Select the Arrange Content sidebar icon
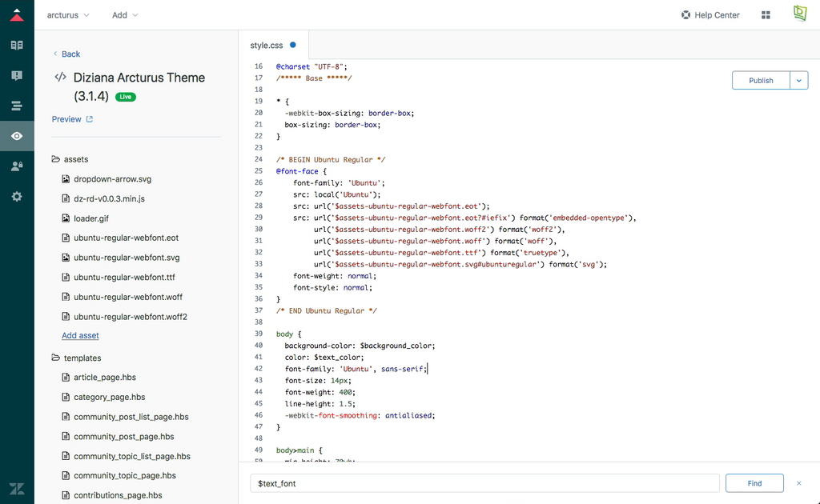Image resolution: width=820 pixels, height=504 pixels. pyautogui.click(x=17, y=106)
